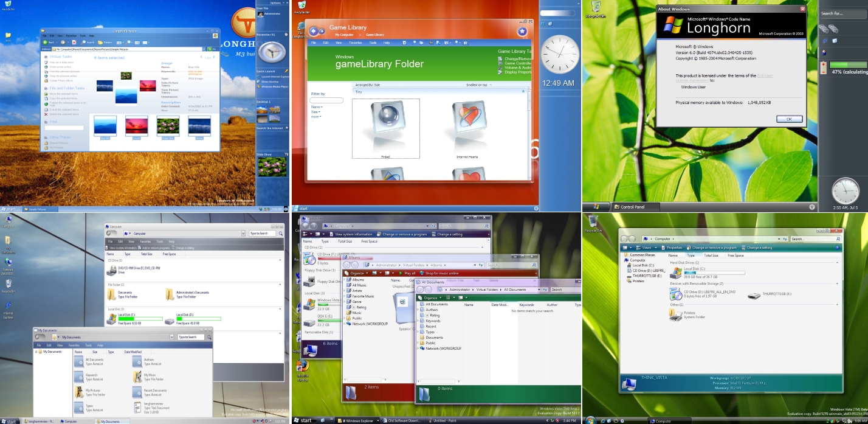Switch to longhornreview taskbar button

39,421
